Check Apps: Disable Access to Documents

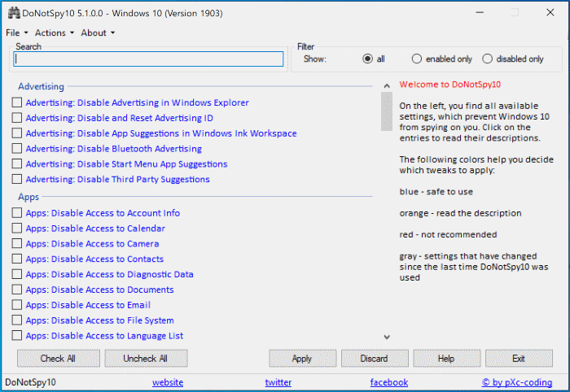pos(17,290)
